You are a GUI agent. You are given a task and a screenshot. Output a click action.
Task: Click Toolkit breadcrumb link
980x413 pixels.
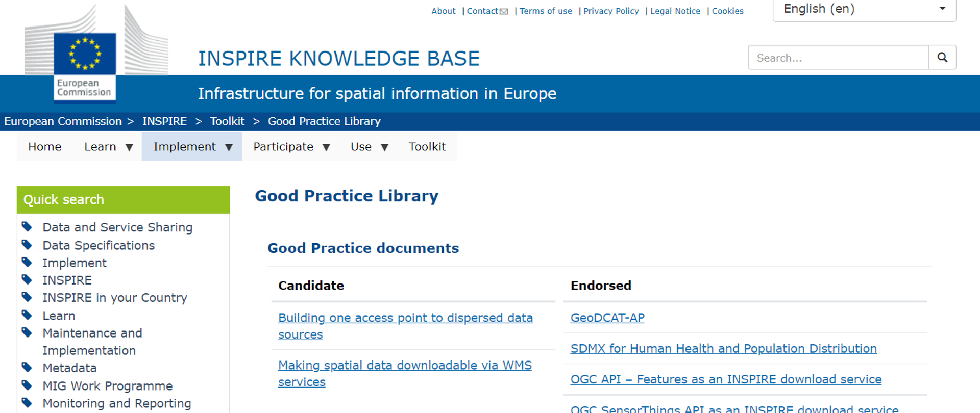pos(227,121)
